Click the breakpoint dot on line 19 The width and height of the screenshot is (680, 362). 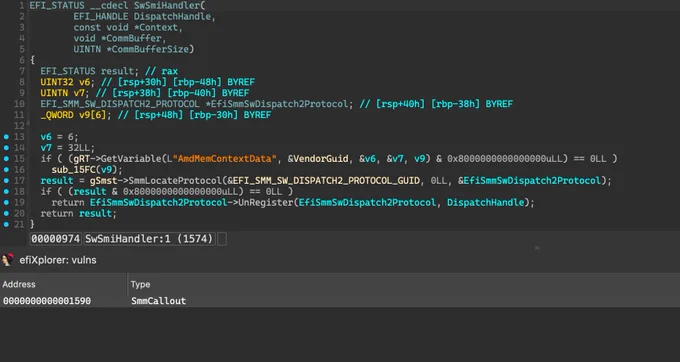click(x=6, y=202)
